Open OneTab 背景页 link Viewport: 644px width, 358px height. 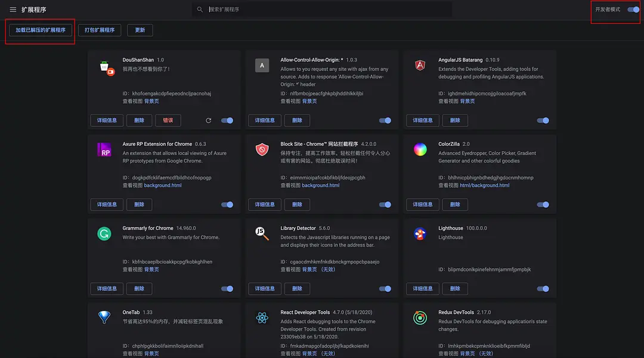tap(151, 353)
